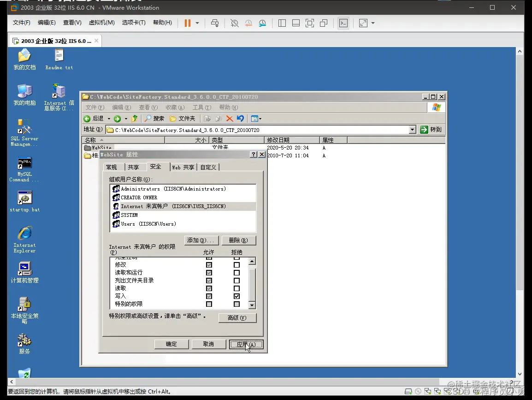Check the deny checkbox for 读取
Viewport: 532px width, 400px height.
[236, 288]
